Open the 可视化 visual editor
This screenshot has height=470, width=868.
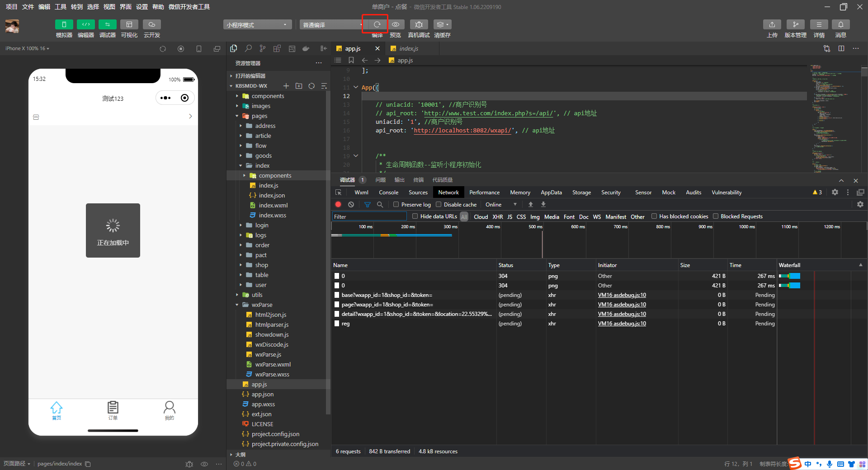coord(129,24)
